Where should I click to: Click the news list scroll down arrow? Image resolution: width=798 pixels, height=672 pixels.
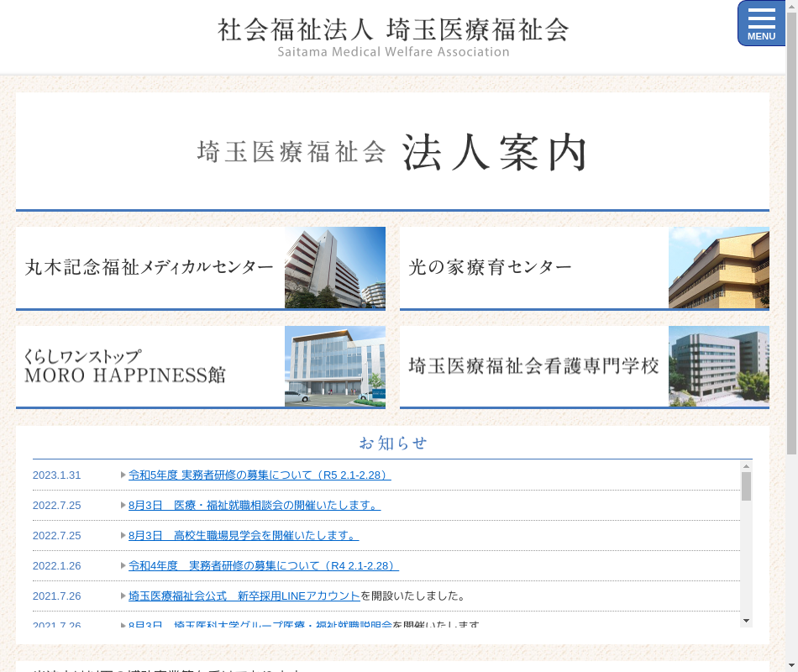pyautogui.click(x=746, y=621)
